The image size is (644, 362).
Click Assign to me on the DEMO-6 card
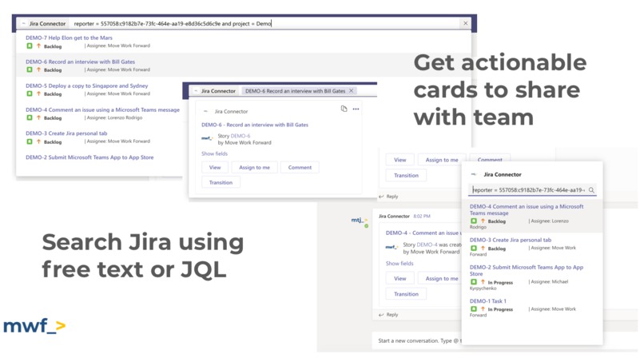point(255,168)
